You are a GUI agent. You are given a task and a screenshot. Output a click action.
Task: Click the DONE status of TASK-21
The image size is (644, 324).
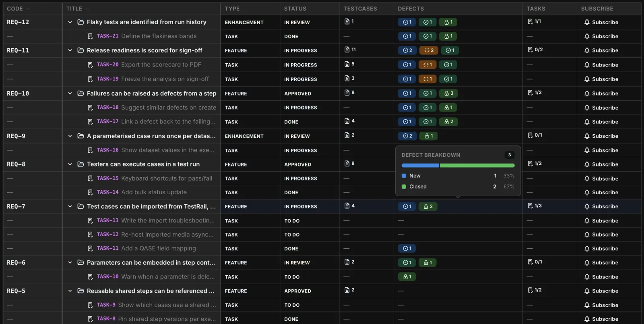[291, 36]
